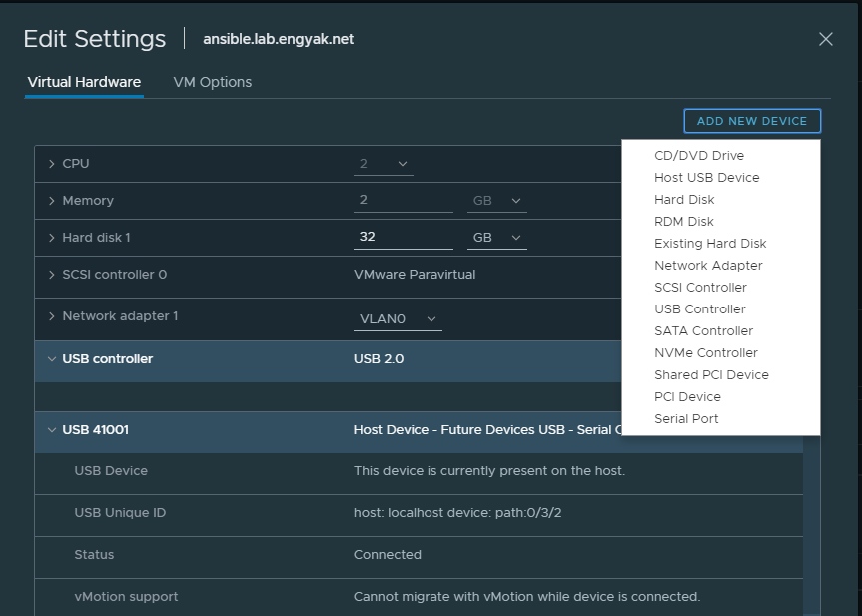Expand the Memory settings row
The height and width of the screenshot is (616, 862).
pos(52,201)
